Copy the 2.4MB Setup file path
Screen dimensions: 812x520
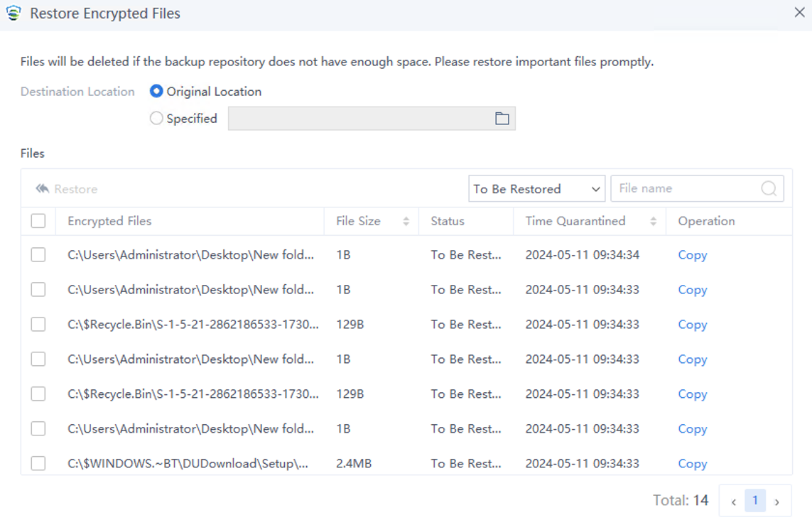coord(692,463)
